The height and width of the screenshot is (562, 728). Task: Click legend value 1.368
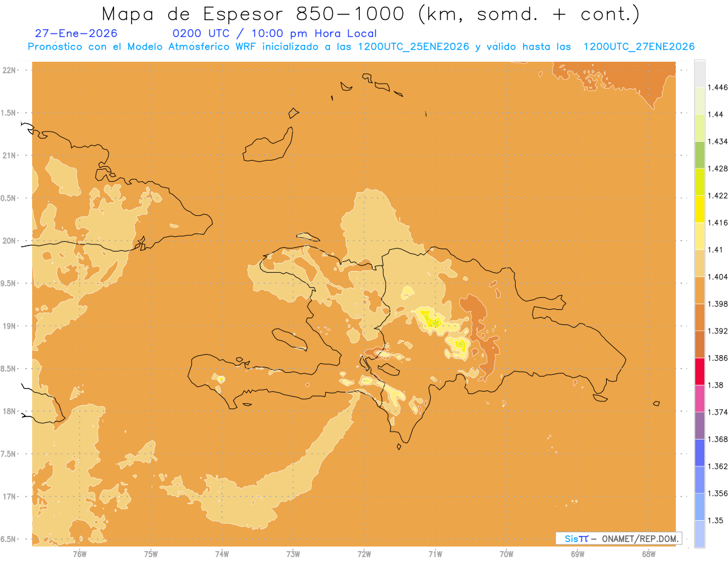[x=718, y=439]
